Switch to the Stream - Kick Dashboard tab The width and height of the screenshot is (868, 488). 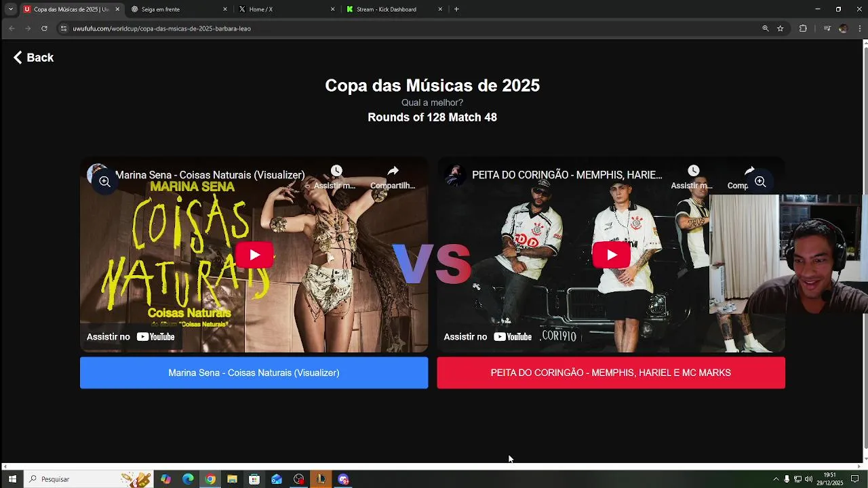(394, 9)
